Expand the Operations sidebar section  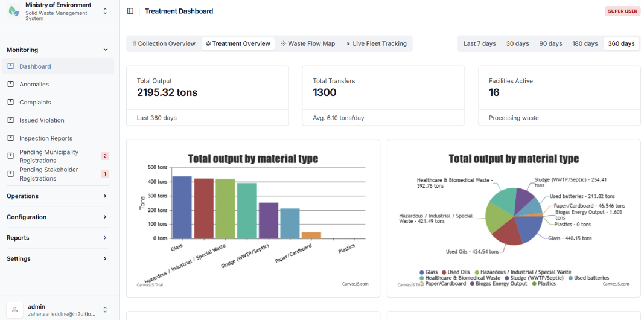pos(57,196)
